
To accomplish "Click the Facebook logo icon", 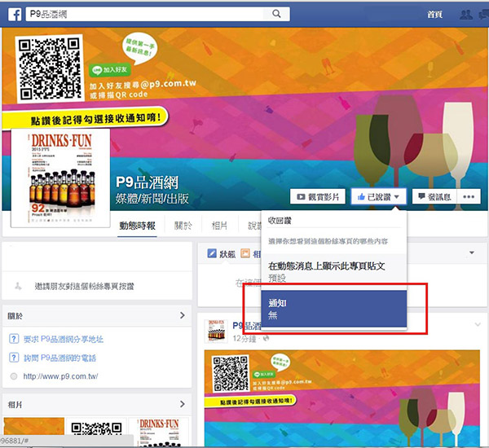I will (x=15, y=15).
